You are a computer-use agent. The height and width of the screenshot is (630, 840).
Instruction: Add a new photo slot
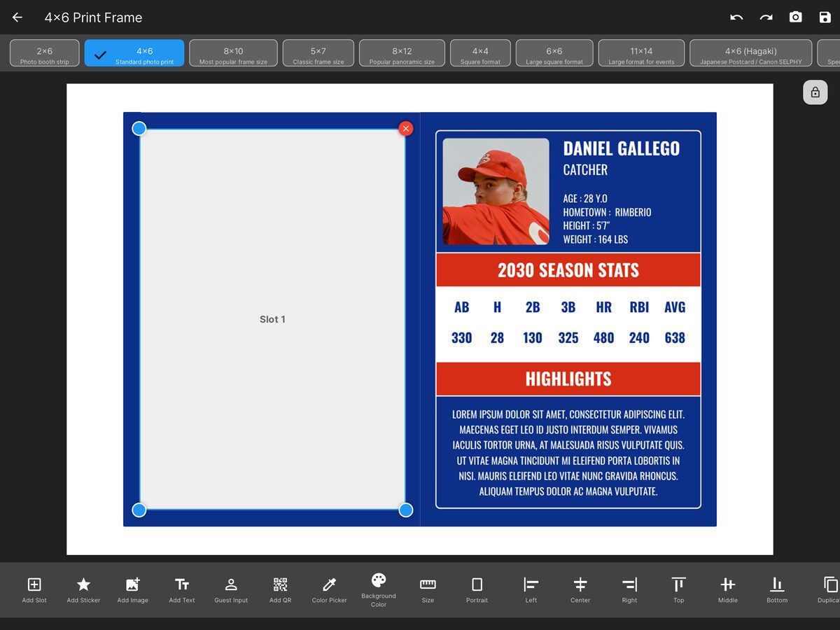point(34,590)
